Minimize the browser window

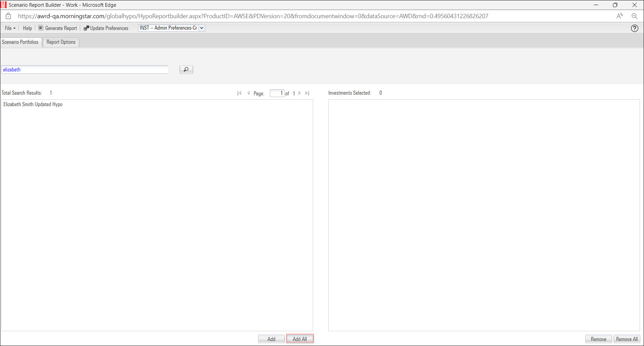click(596, 5)
